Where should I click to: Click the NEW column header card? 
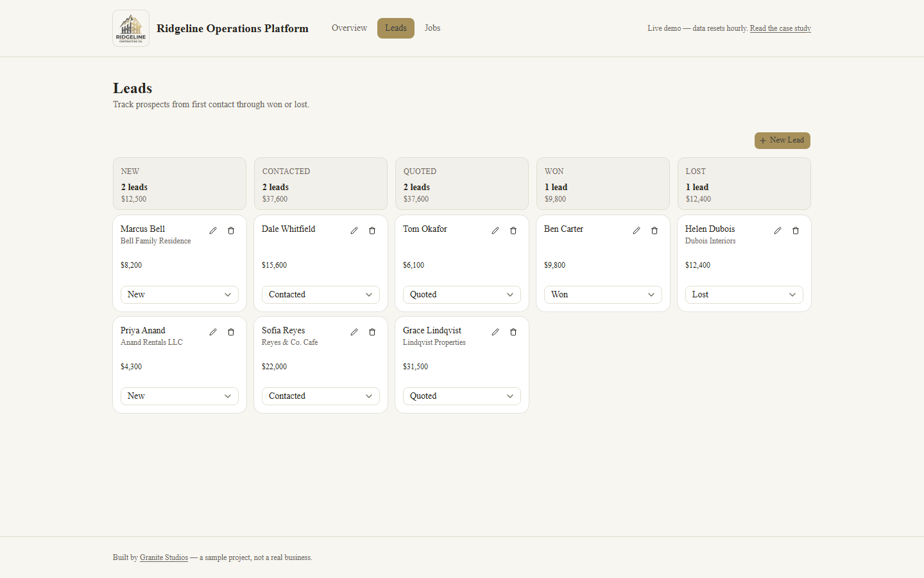point(180,184)
